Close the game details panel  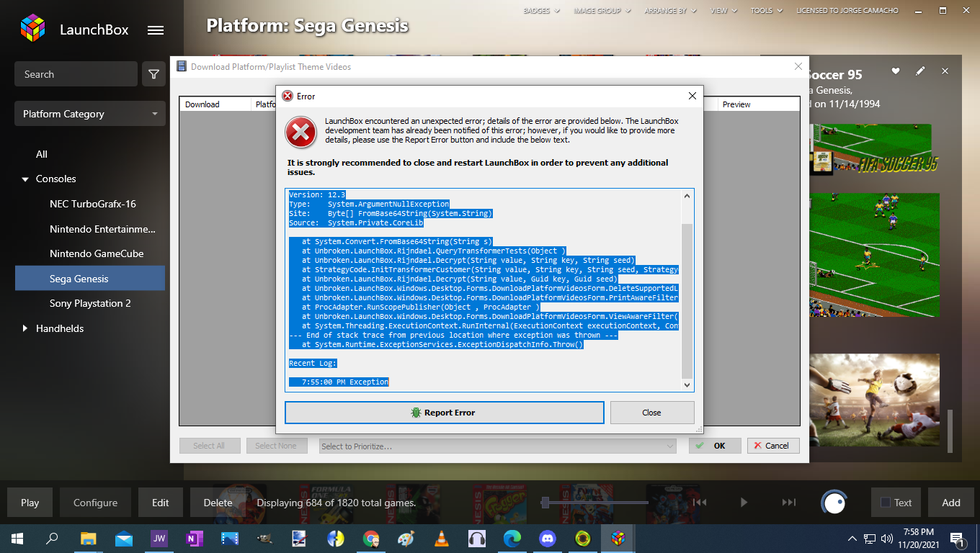945,71
